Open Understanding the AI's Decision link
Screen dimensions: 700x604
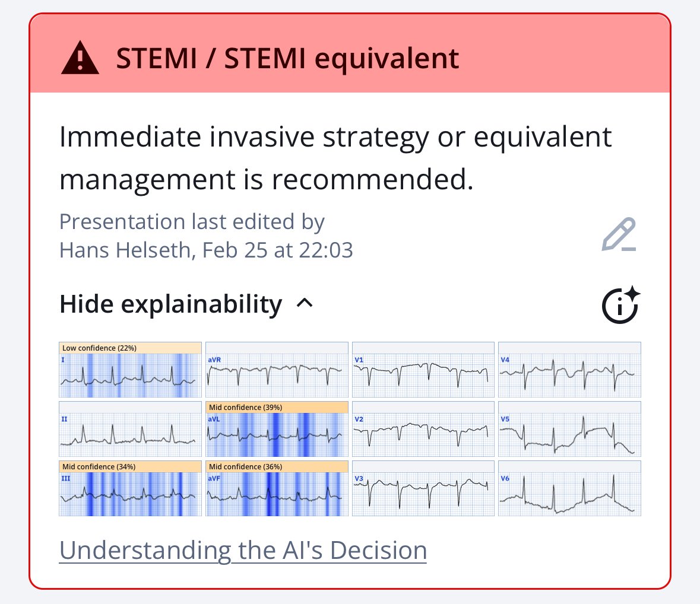243,550
